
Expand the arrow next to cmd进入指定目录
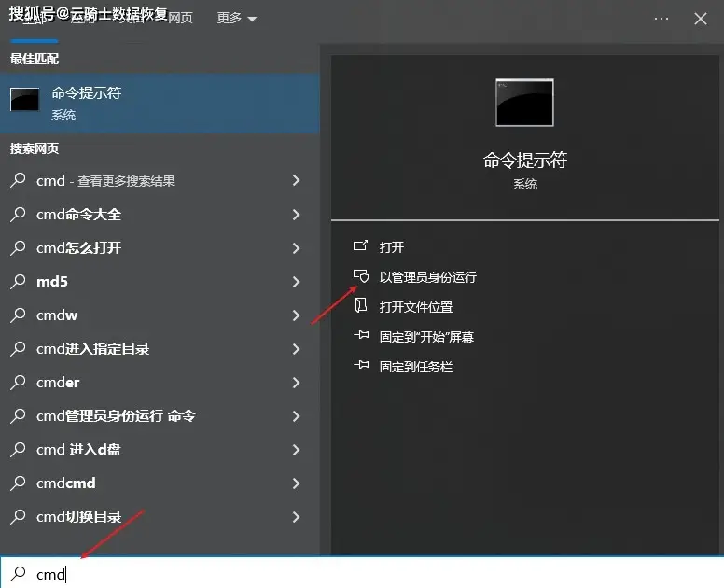[297, 349]
